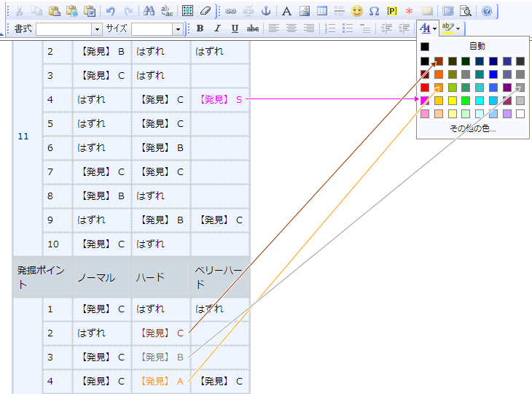The height and width of the screenshot is (394, 532).
Task: Pick the magenta color swatch
Action: pos(425,101)
